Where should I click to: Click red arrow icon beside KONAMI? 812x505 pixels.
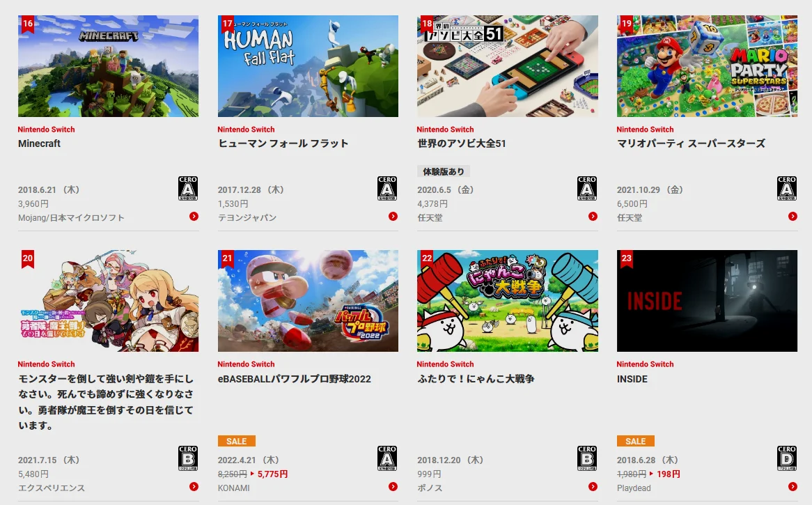point(393,487)
